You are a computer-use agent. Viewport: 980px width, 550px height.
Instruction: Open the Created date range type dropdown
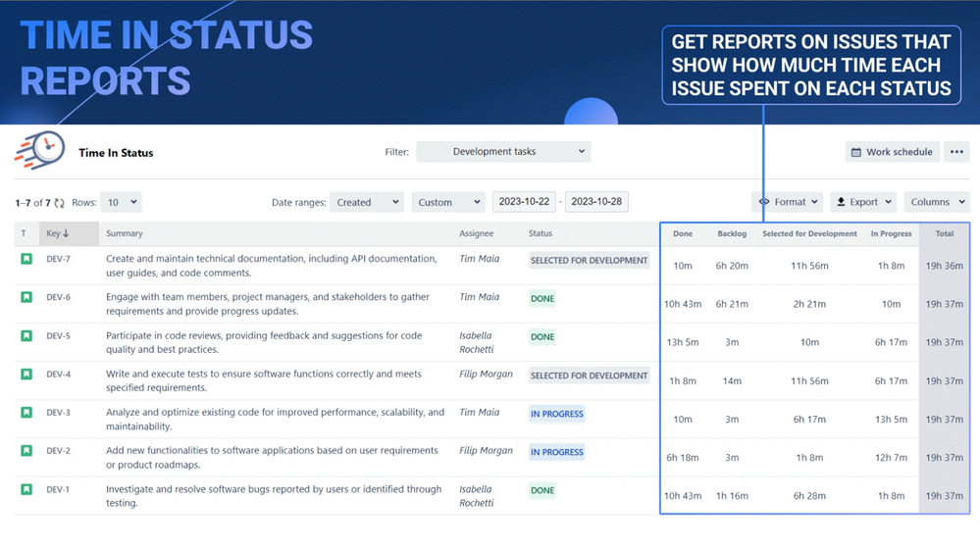(x=366, y=202)
